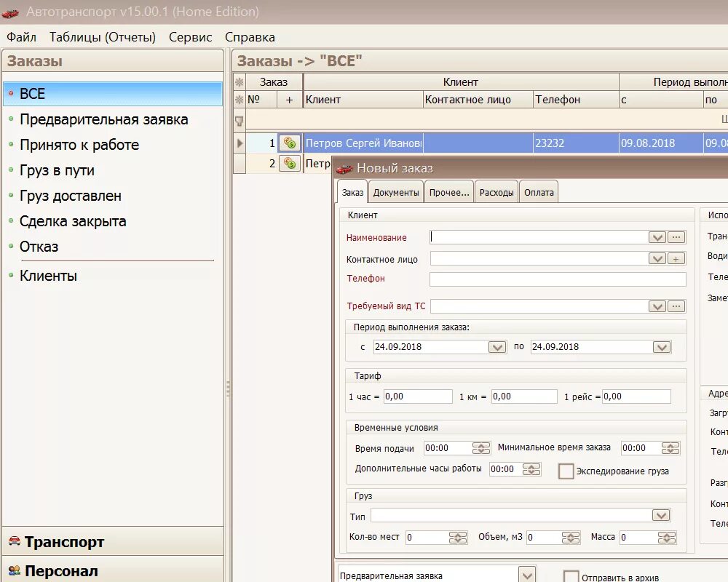Click the 1 рейс tariff field
Image resolution: width=728 pixels, height=582 pixels.
tap(636, 396)
